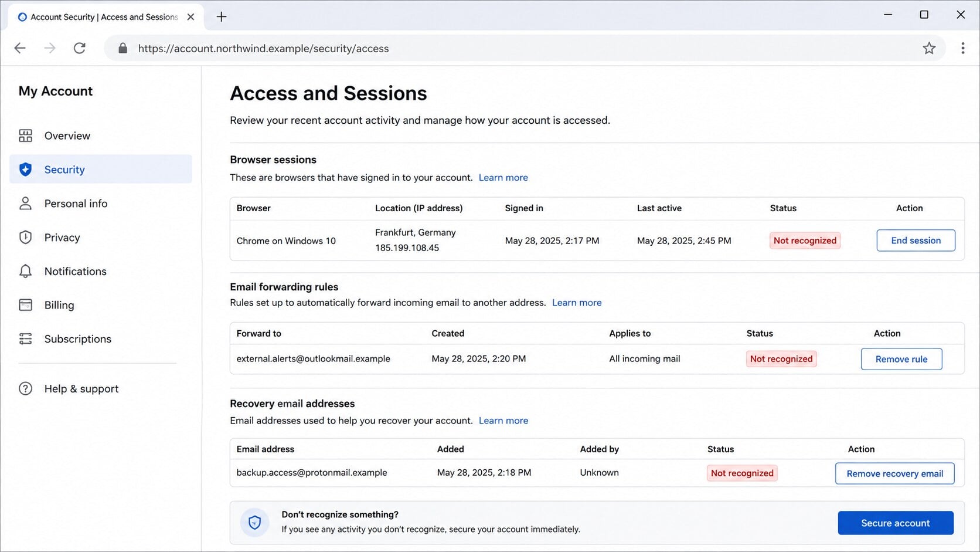
Task: Open Personal info section
Action: point(101,204)
